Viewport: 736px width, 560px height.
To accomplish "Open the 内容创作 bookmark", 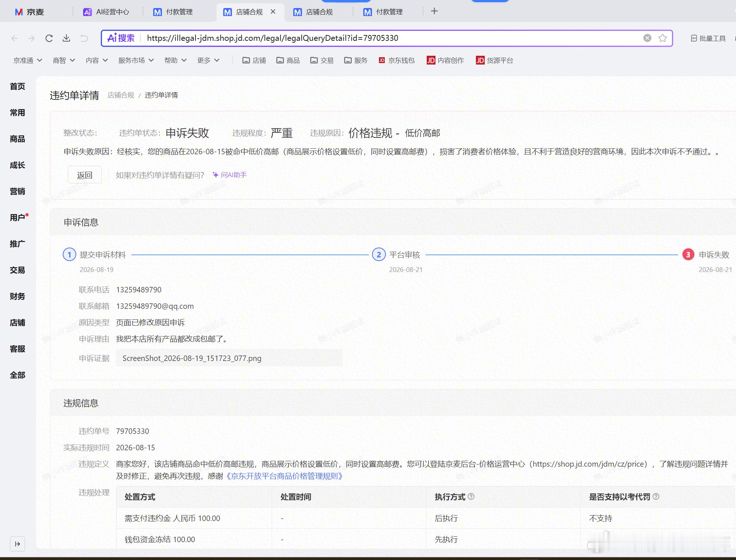I will point(445,60).
